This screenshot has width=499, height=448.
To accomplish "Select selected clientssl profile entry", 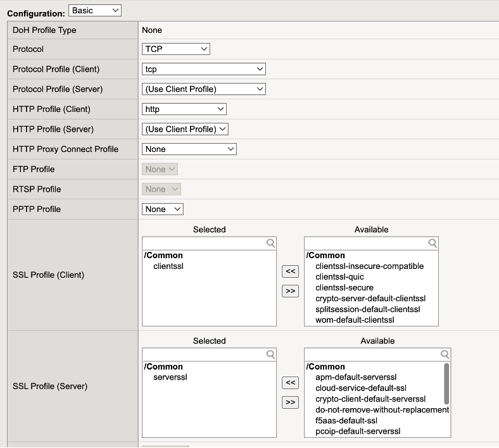I will tap(168, 266).
